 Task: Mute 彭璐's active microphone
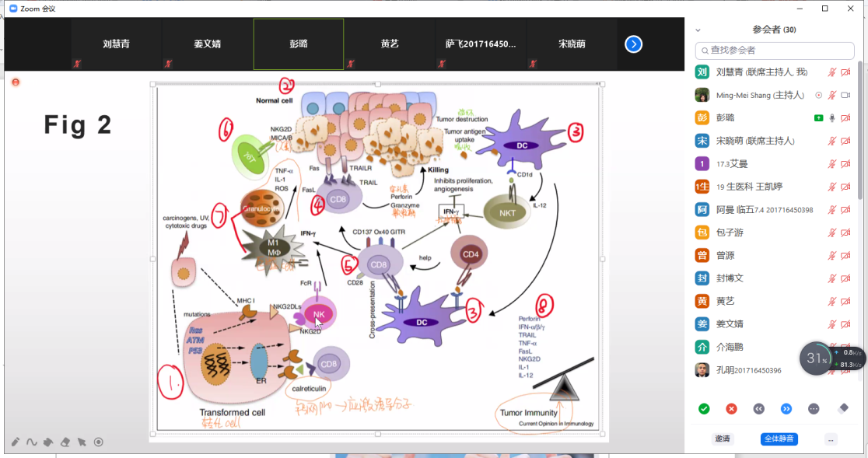(x=831, y=118)
